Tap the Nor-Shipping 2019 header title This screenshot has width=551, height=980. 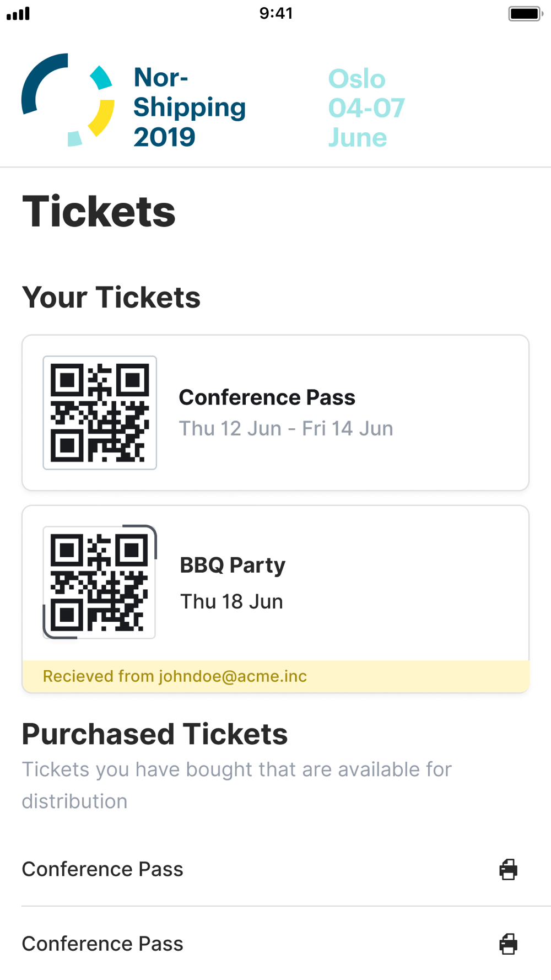click(190, 107)
